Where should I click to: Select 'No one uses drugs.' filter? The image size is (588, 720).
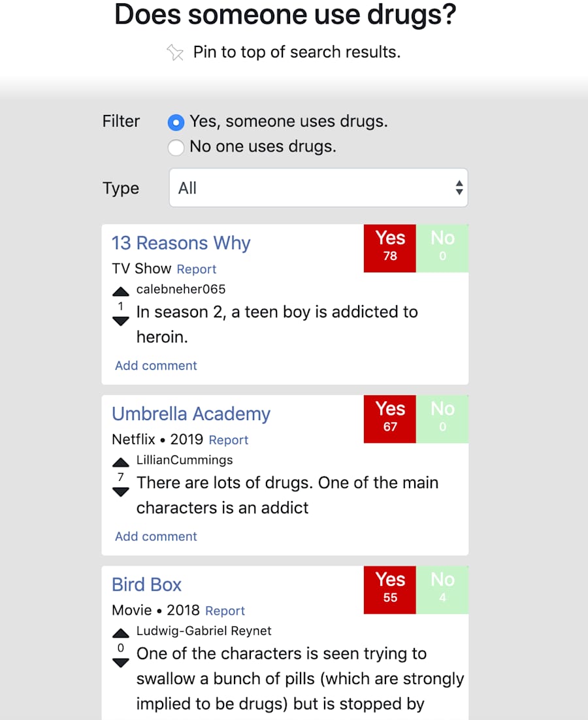click(176, 148)
